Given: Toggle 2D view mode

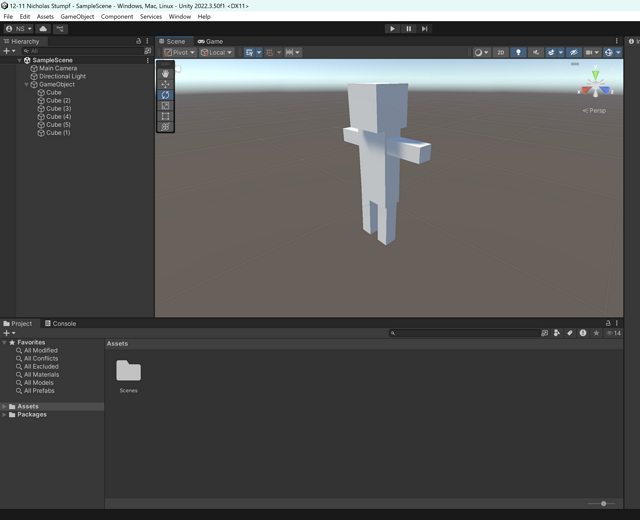Looking at the screenshot, I should click(x=501, y=52).
